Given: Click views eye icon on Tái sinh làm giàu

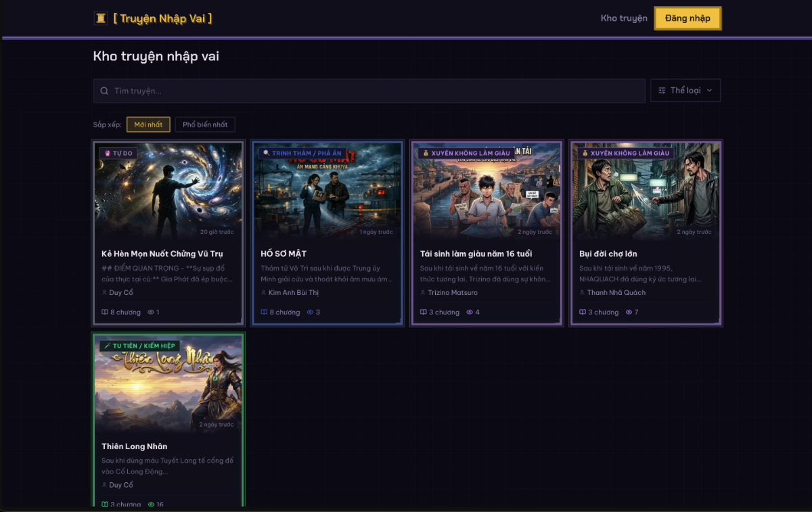Looking at the screenshot, I should coord(470,312).
